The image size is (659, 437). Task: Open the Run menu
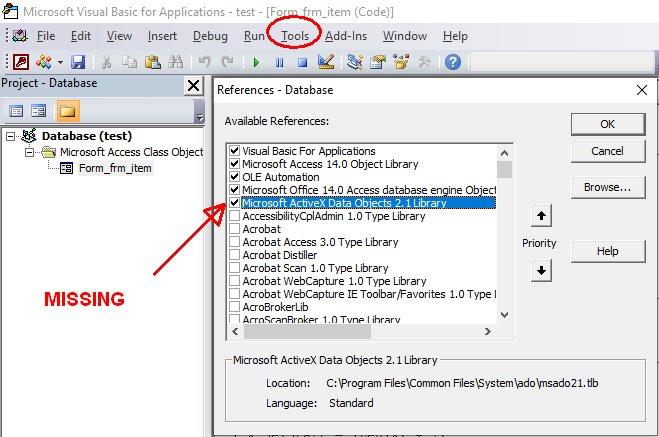254,36
